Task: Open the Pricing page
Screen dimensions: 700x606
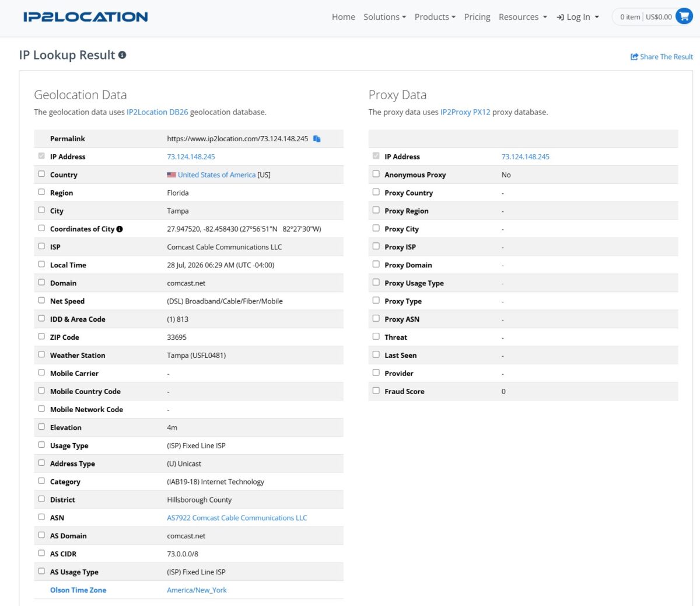Action: 477,17
